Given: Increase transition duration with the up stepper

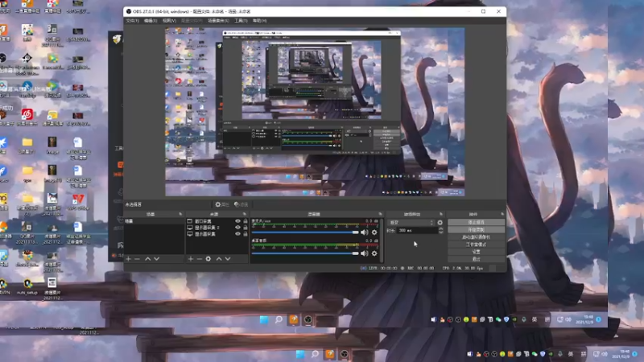Looking at the screenshot, I should 440,228.
